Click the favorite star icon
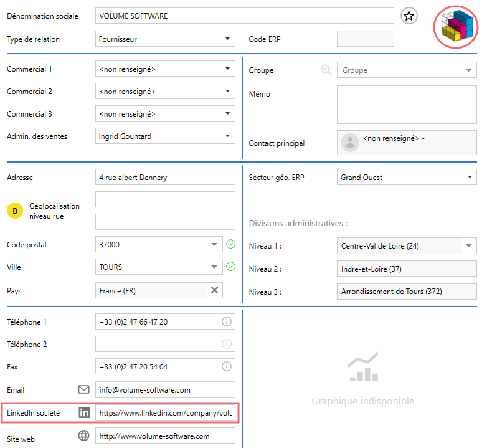 point(409,16)
